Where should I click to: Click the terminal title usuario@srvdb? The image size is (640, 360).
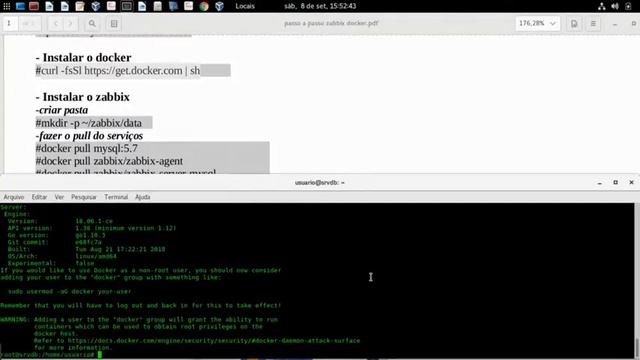[320, 182]
